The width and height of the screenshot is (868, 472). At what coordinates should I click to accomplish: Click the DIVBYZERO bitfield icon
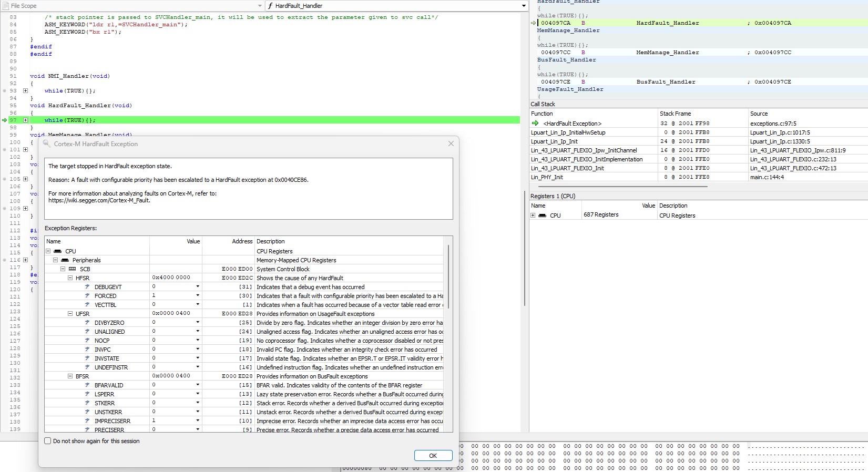(x=87, y=323)
